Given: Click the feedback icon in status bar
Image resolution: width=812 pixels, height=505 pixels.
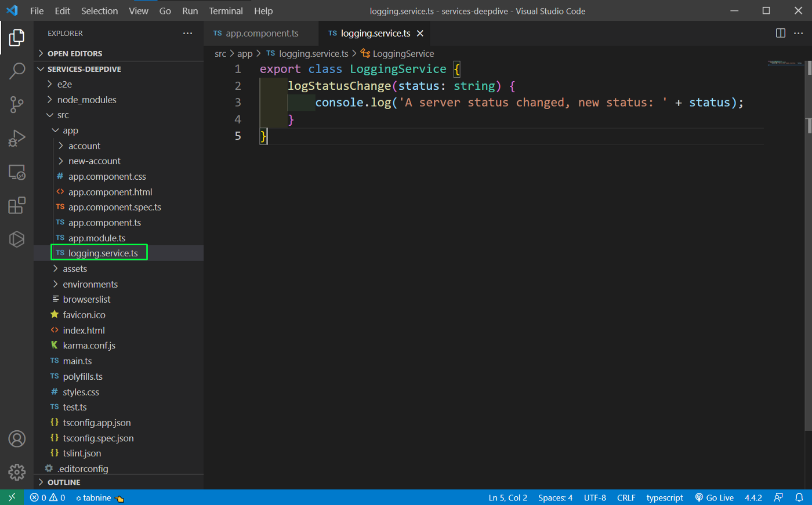Looking at the screenshot, I should [778, 497].
